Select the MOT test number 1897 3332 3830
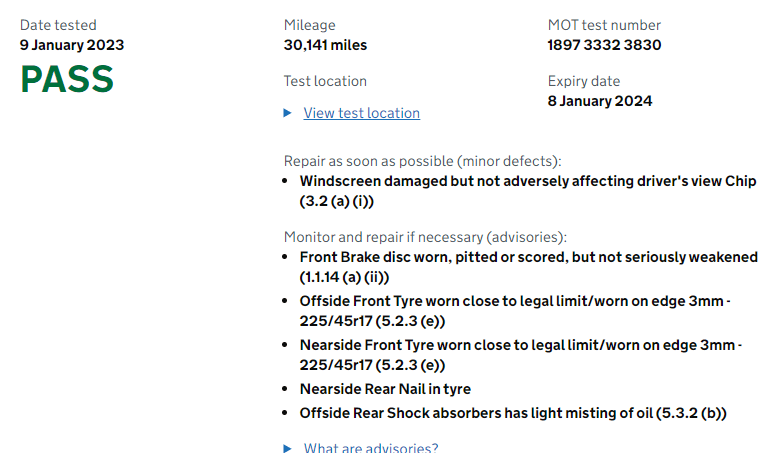779x453 pixels. pyautogui.click(x=604, y=45)
